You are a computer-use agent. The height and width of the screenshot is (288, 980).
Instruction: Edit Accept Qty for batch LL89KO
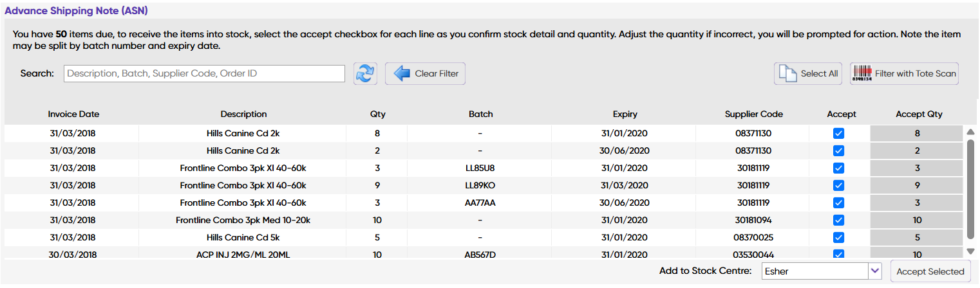(917, 186)
